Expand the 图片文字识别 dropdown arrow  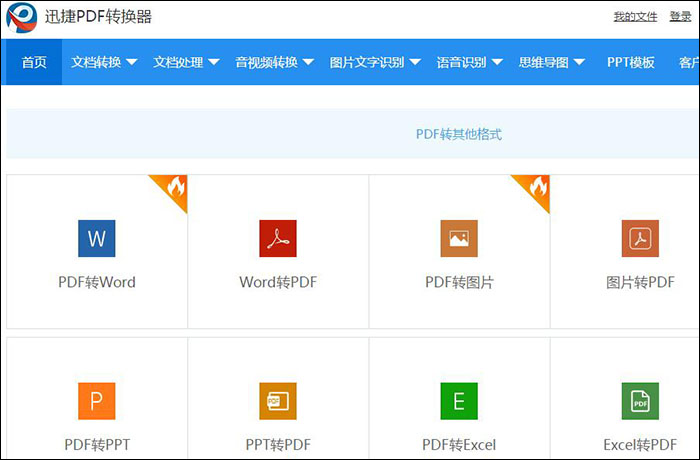point(415,62)
